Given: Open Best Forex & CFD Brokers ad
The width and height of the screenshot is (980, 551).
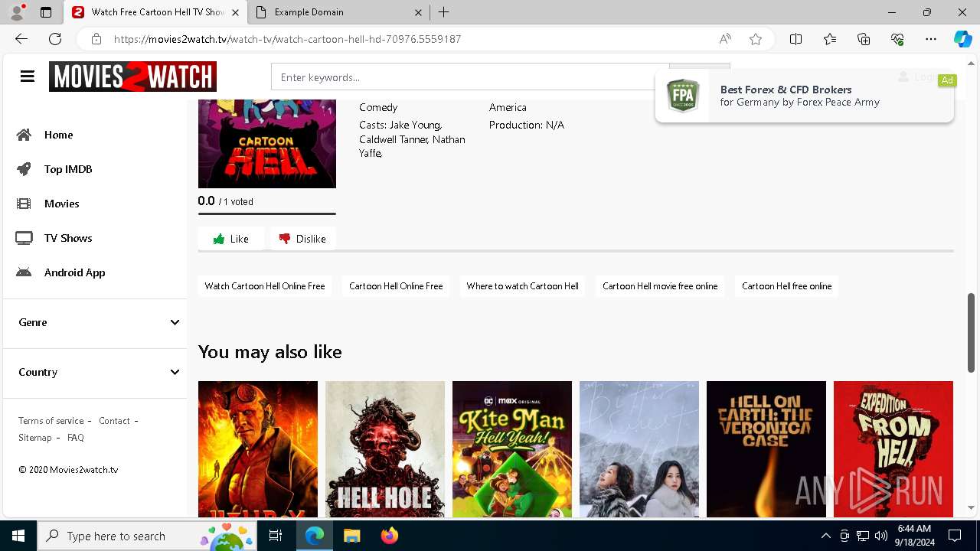Looking at the screenshot, I should tap(805, 96).
